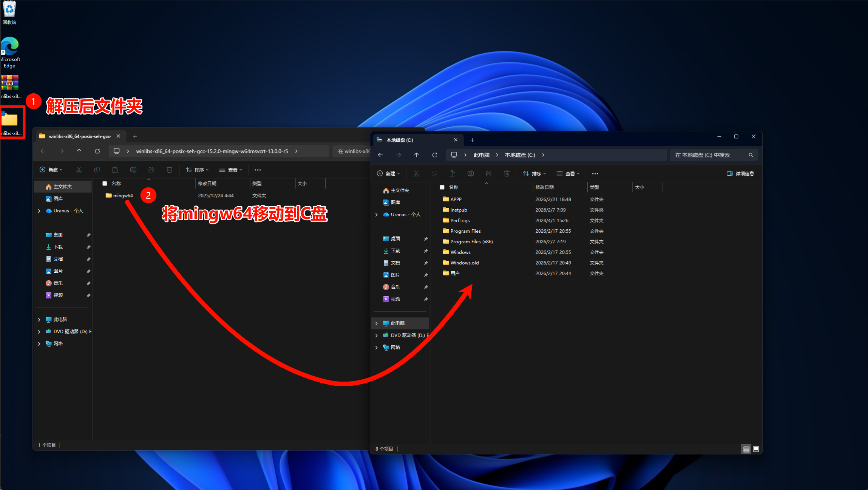Click the Cut icon in C: drive toolbar

point(416,173)
